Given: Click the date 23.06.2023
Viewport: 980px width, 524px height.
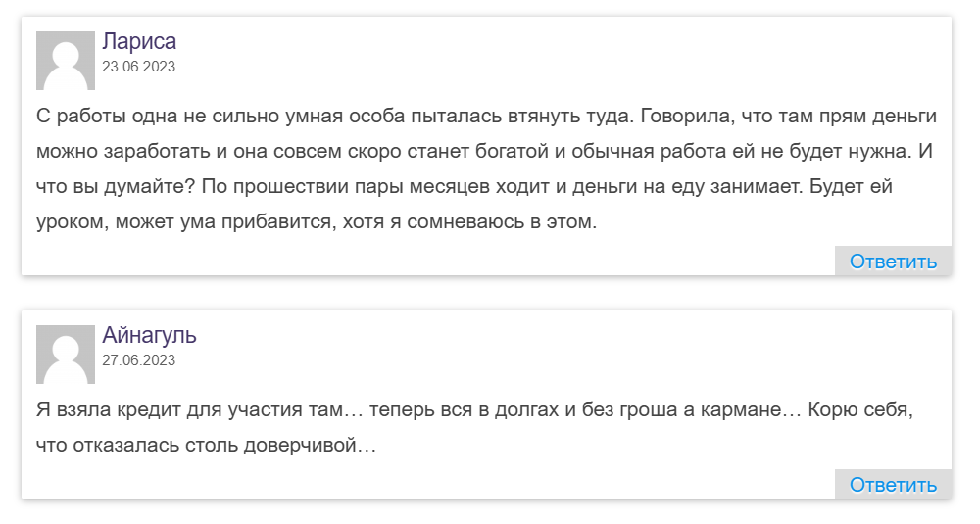Looking at the screenshot, I should coord(138,68).
